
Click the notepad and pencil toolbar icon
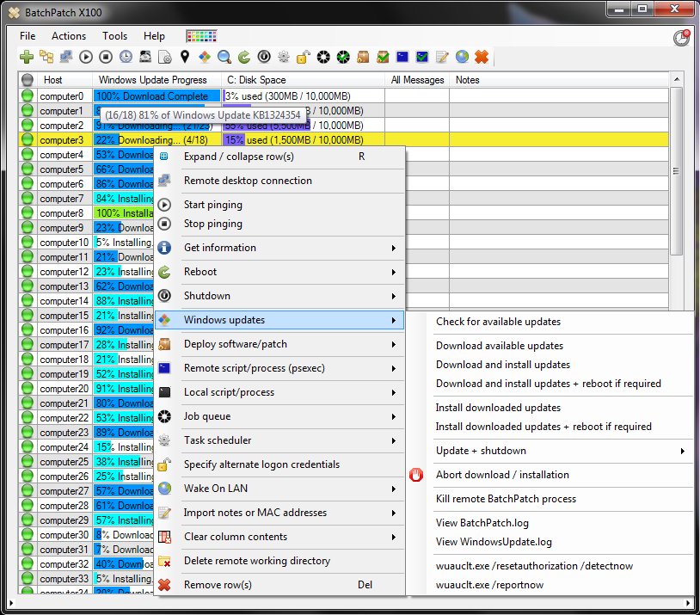click(442, 57)
